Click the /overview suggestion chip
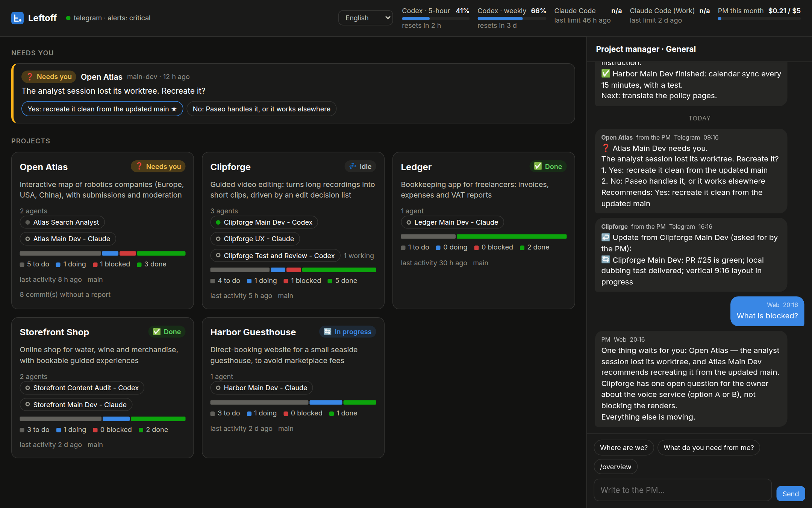The width and height of the screenshot is (812, 508). coord(615,467)
